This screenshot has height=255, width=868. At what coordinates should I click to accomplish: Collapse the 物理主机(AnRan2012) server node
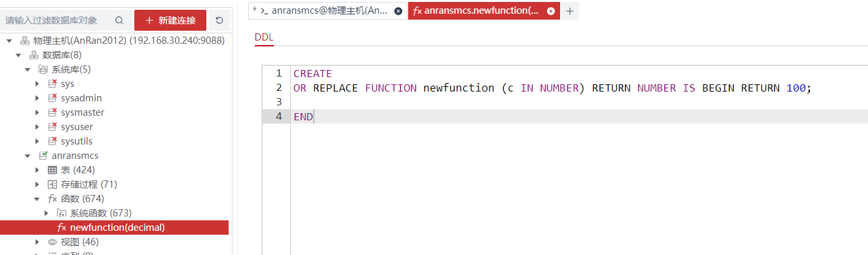point(9,41)
